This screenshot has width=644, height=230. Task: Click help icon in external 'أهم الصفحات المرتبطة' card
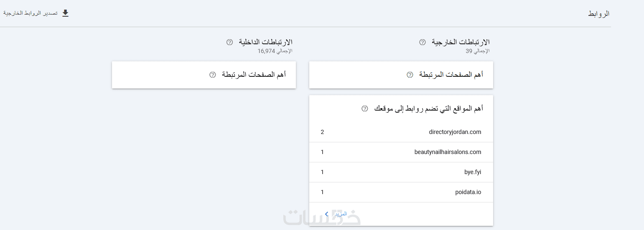click(x=410, y=75)
